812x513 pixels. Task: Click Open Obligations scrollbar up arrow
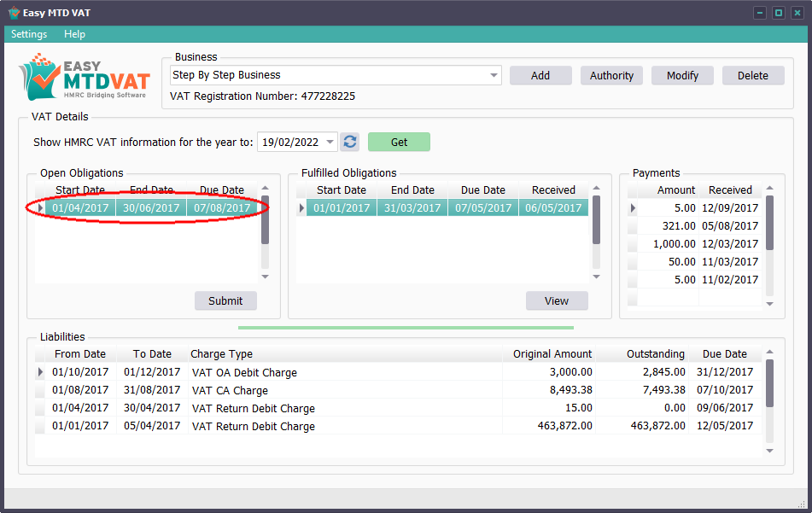pyautogui.click(x=266, y=189)
